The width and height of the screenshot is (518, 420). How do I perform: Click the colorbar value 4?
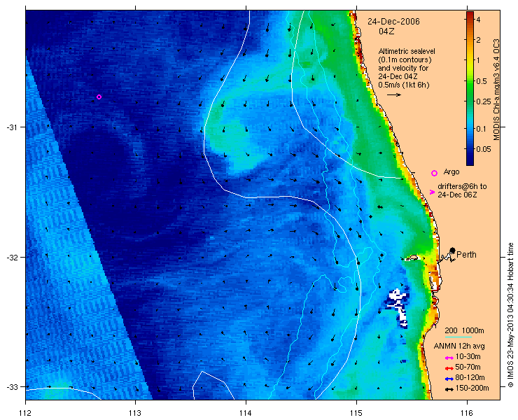point(478,20)
